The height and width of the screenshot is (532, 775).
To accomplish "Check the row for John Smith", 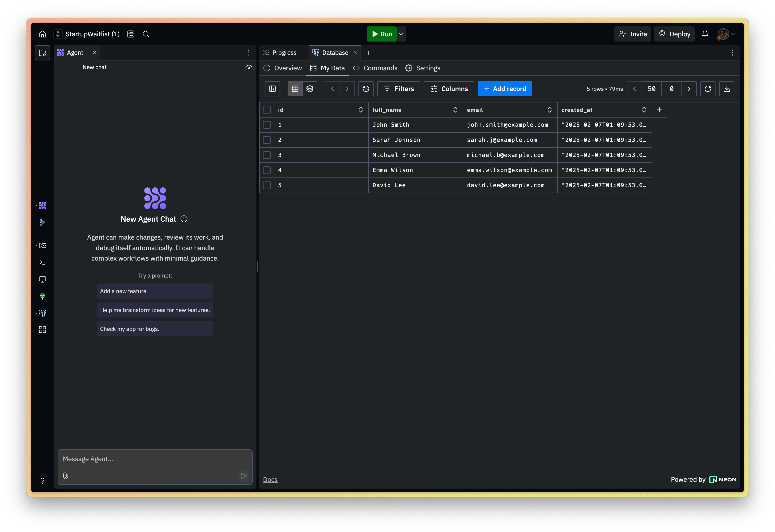I will click(x=267, y=125).
